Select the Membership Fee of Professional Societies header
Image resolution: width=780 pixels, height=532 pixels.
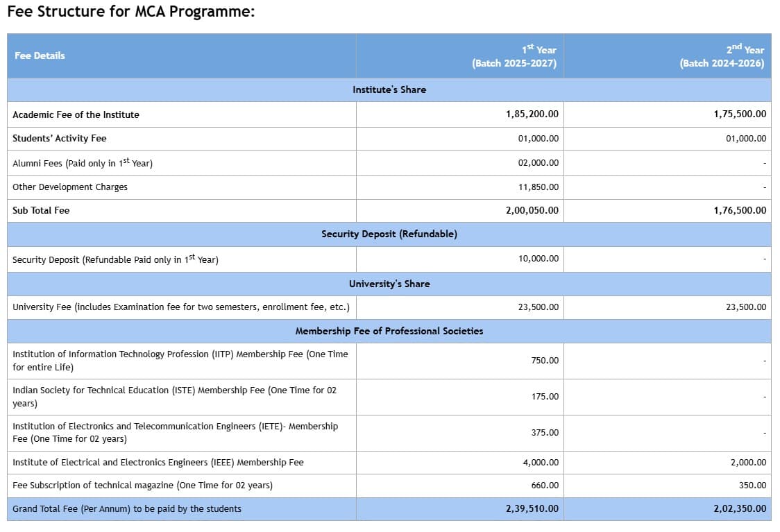[389, 331]
